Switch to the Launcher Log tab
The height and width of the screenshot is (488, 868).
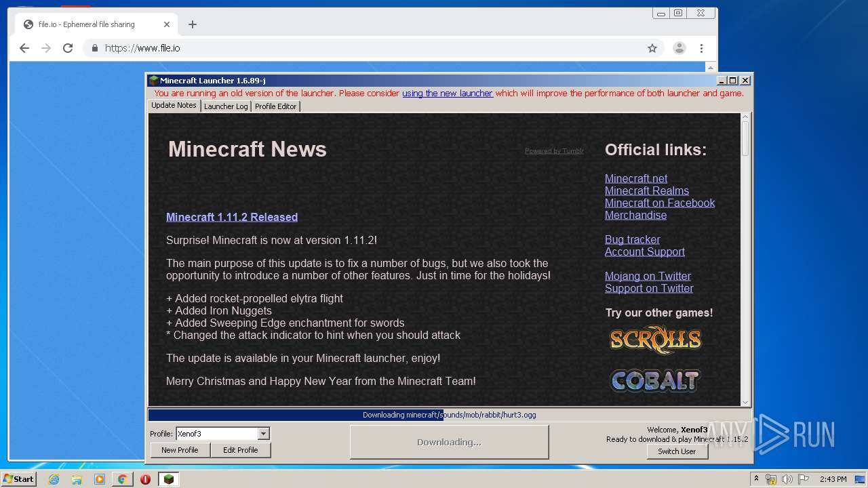click(x=226, y=106)
